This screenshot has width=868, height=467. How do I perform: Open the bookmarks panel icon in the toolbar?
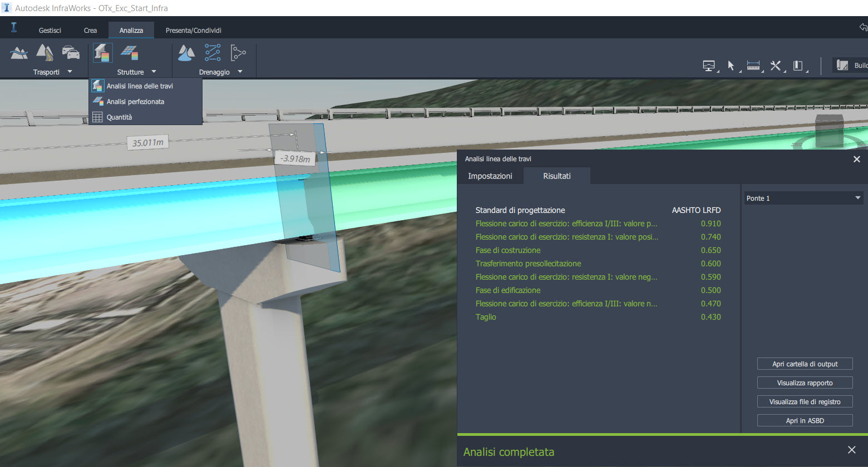coord(798,65)
